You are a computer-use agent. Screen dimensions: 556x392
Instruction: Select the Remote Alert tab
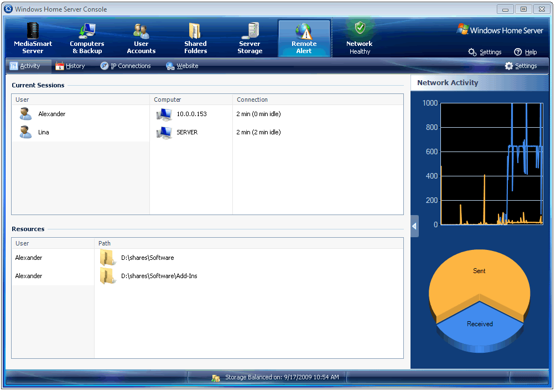click(304, 38)
